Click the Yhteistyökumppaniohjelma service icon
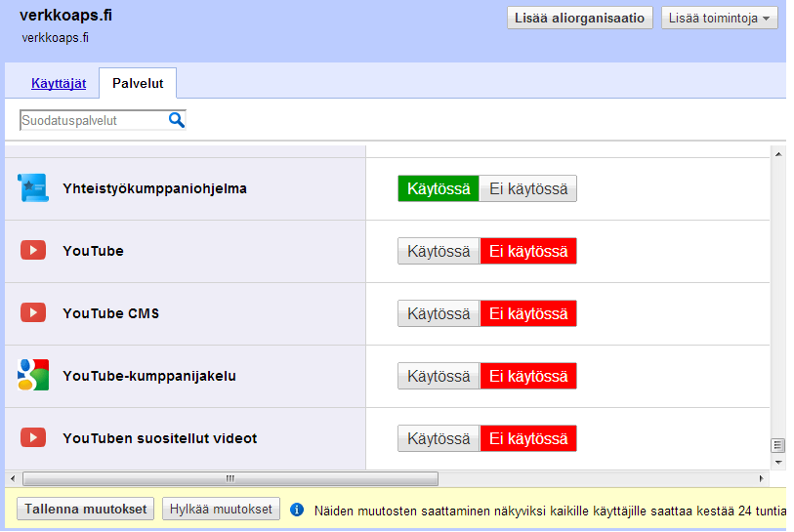Screen dimensions: 794x532 coord(33,188)
